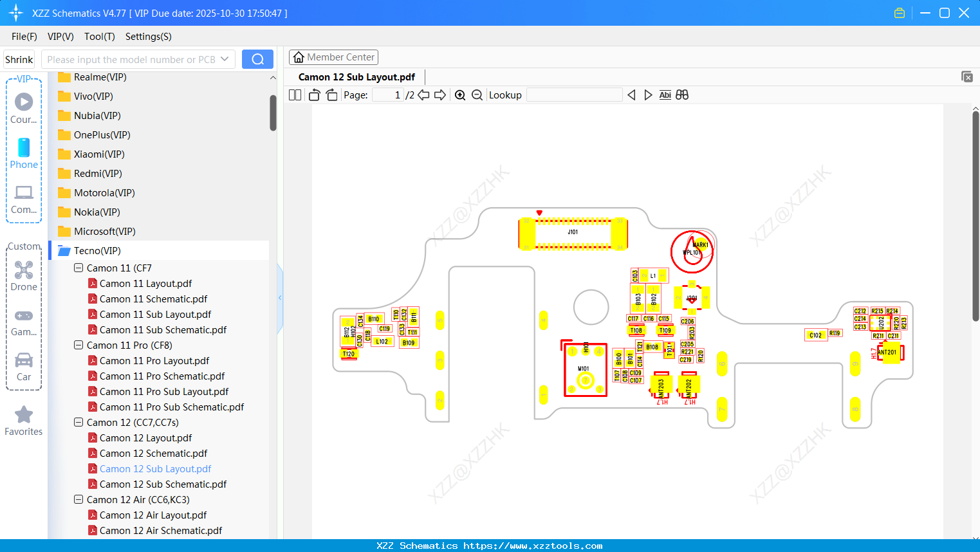Open the File(F) menu

pos(24,37)
